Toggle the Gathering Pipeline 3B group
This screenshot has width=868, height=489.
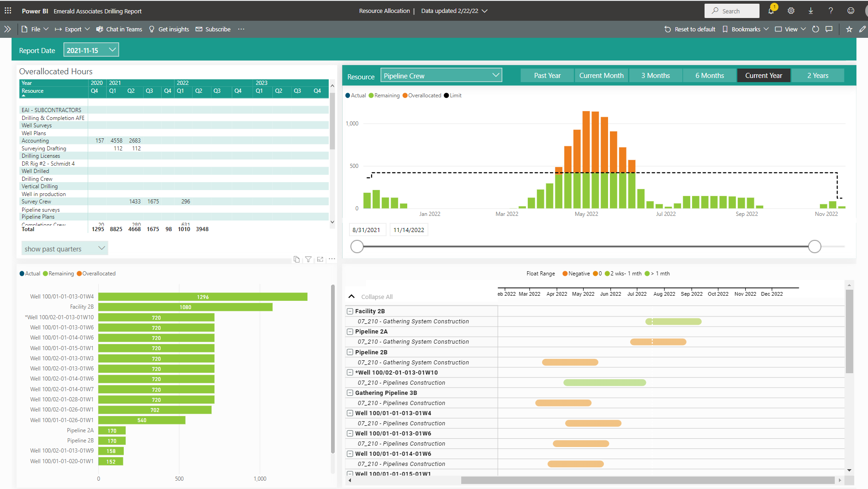pyautogui.click(x=350, y=393)
